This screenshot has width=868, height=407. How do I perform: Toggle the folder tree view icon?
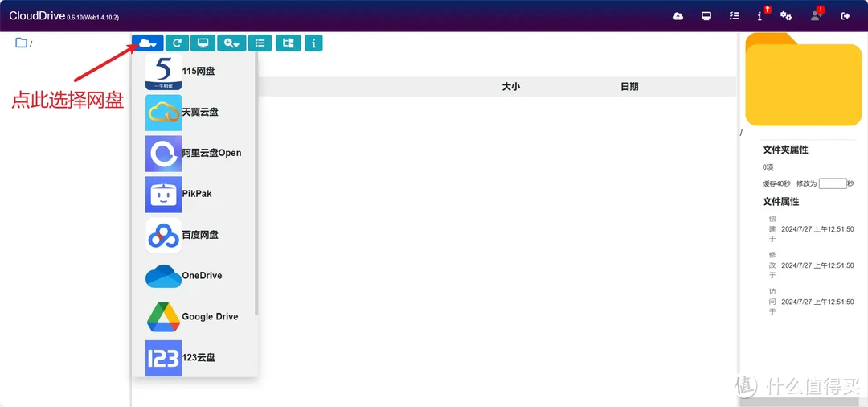tap(289, 43)
